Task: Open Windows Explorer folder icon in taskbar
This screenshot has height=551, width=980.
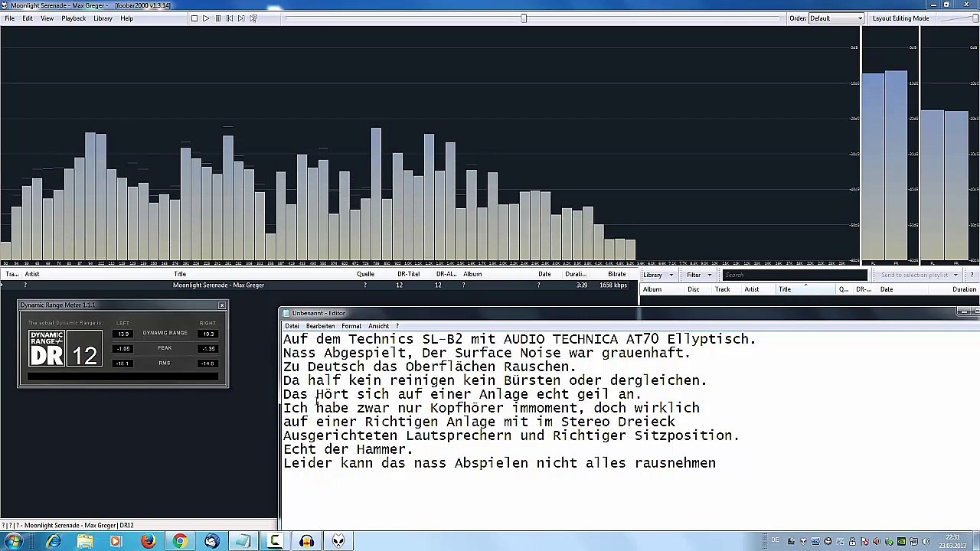Action: 85,542
